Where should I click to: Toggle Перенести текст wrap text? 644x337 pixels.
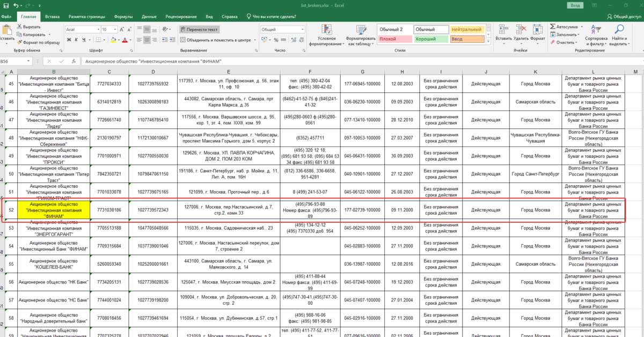tap(199, 30)
